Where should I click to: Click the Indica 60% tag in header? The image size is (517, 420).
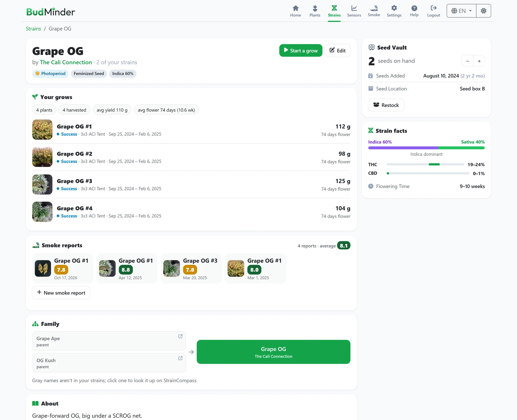pos(123,74)
